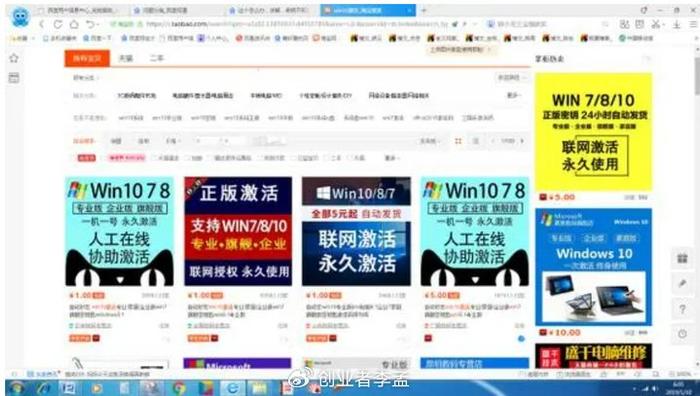Tick the first filter checkbox below the sort bar
Viewport: 700px width, 396px height.
pos(154,158)
